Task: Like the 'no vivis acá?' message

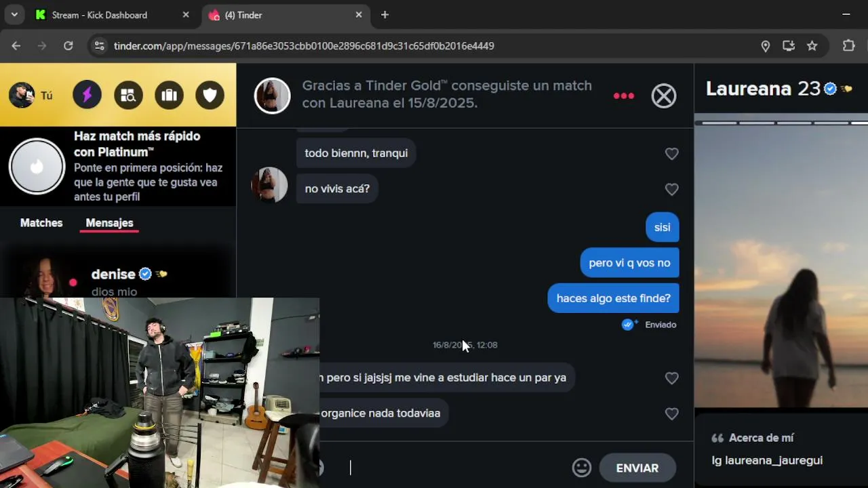Action: pos(672,189)
